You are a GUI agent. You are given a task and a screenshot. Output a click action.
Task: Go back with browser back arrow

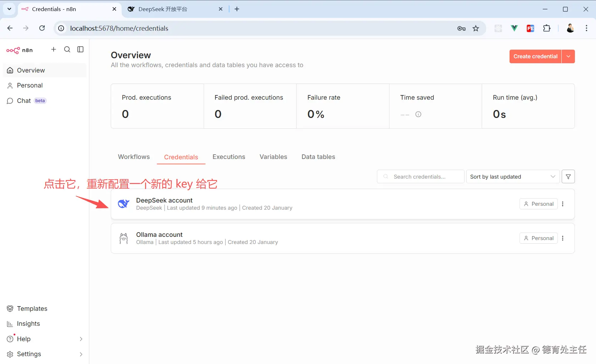10,28
